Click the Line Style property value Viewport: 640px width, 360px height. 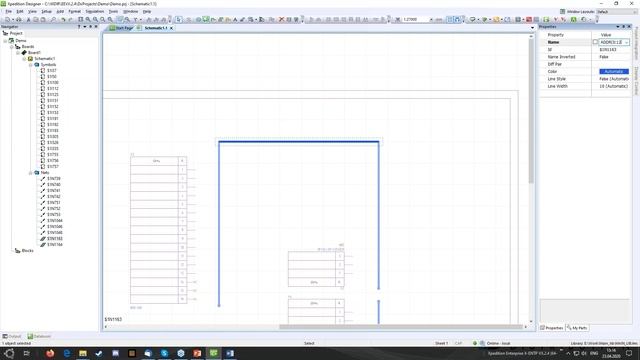coord(614,79)
